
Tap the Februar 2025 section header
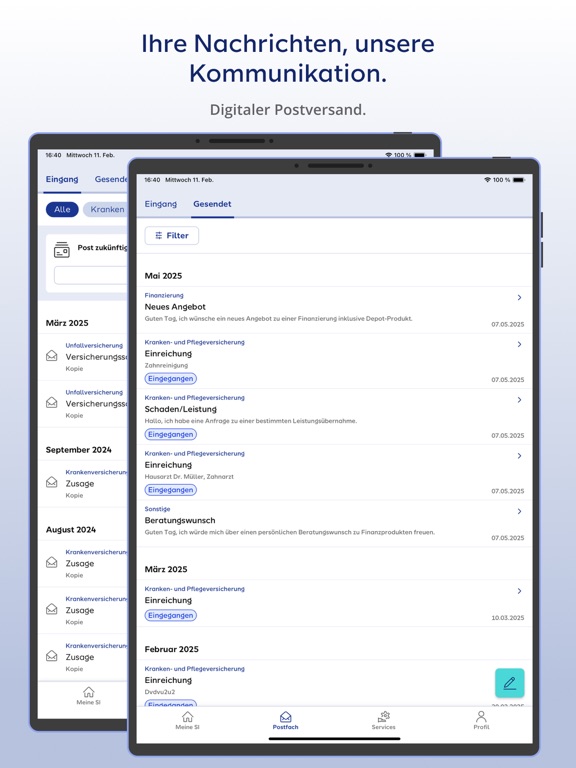(171, 649)
